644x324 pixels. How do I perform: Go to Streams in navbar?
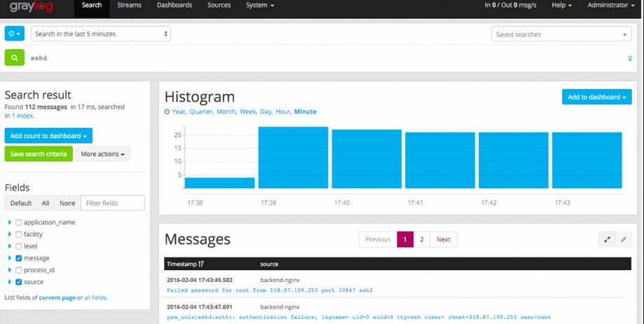129,6
